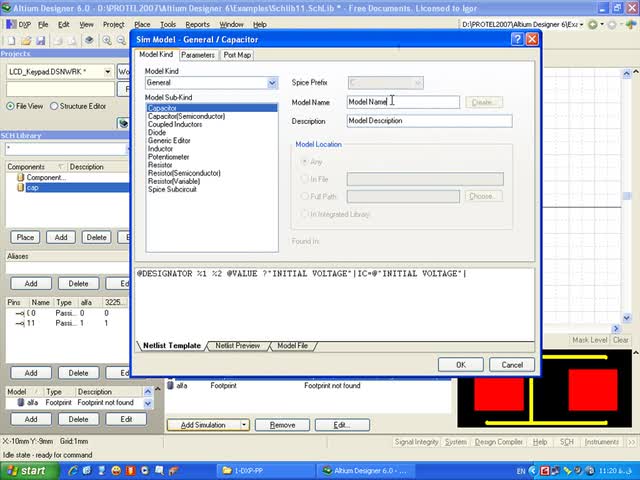640x480 pixels.
Task: Open the Tools menu
Action: click(168, 24)
